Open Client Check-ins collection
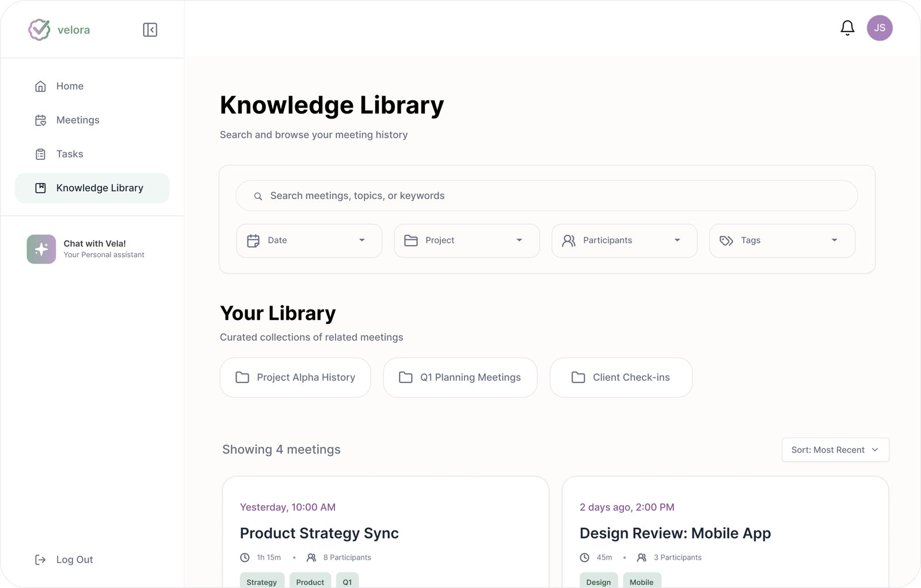Image resolution: width=921 pixels, height=588 pixels. [x=621, y=377]
